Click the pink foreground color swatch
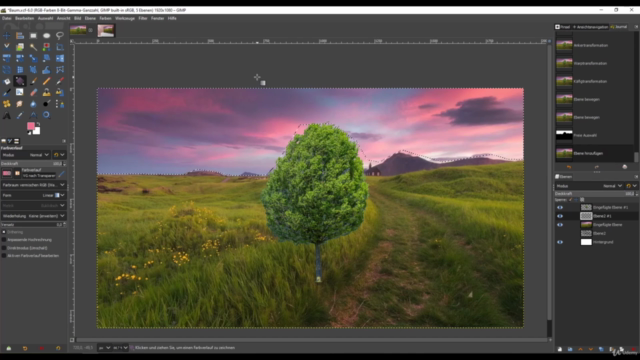Screen dimensions: 640x360 click(x=31, y=126)
